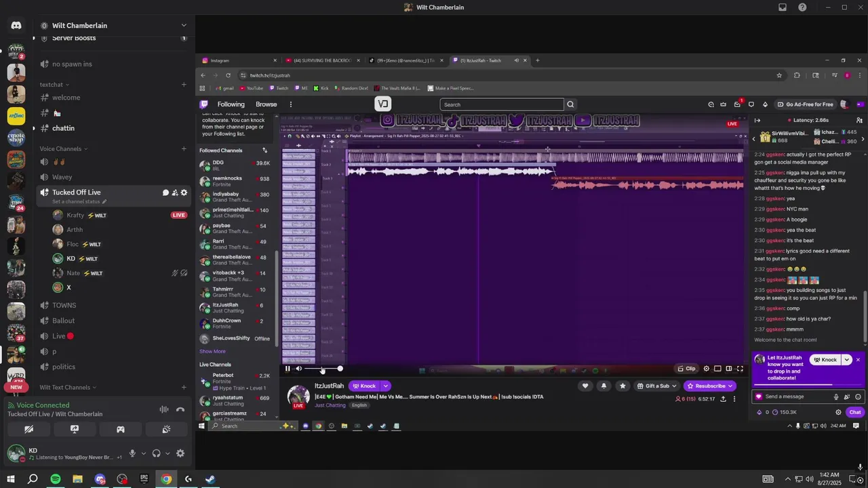Open microphone input options chevron
Image resolution: width=868 pixels, height=488 pixels.
143,453
